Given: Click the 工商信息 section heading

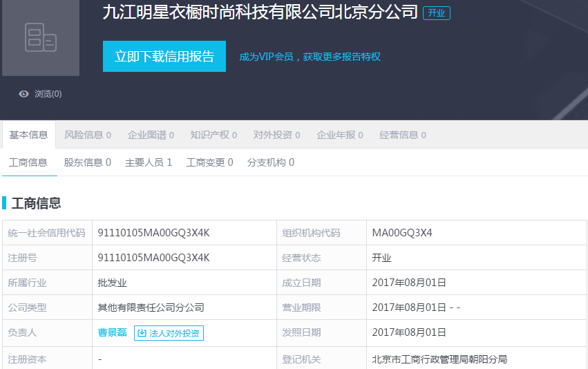Looking at the screenshot, I should (36, 203).
